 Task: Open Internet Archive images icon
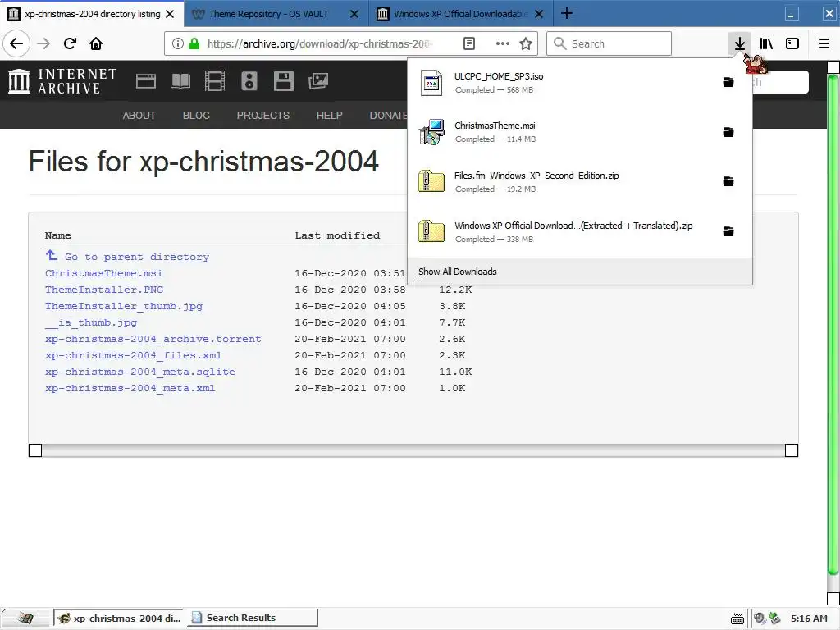click(318, 81)
